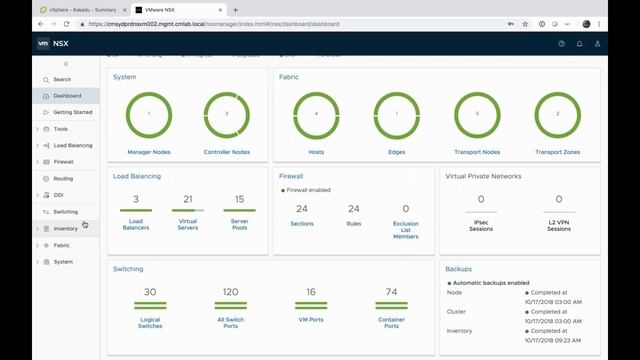640x360 pixels.
Task: Open the Virtual Servers link
Action: [188, 224]
